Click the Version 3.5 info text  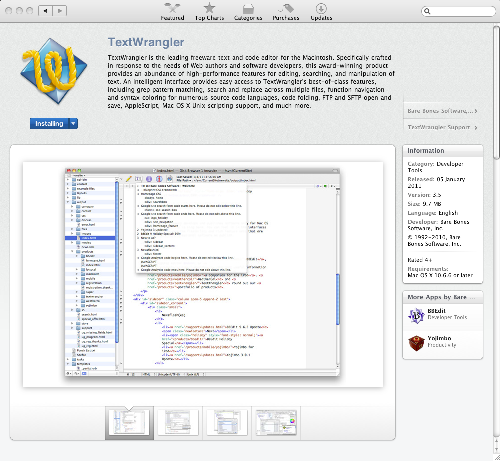424,195
